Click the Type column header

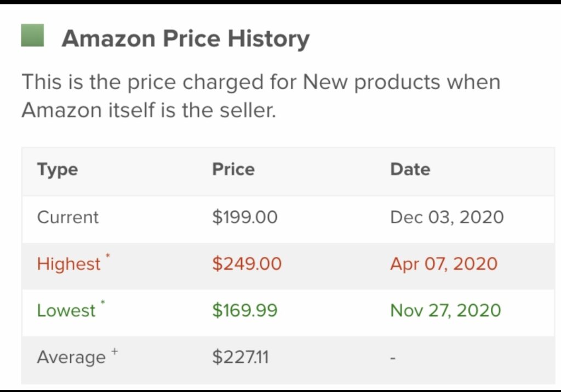58,170
